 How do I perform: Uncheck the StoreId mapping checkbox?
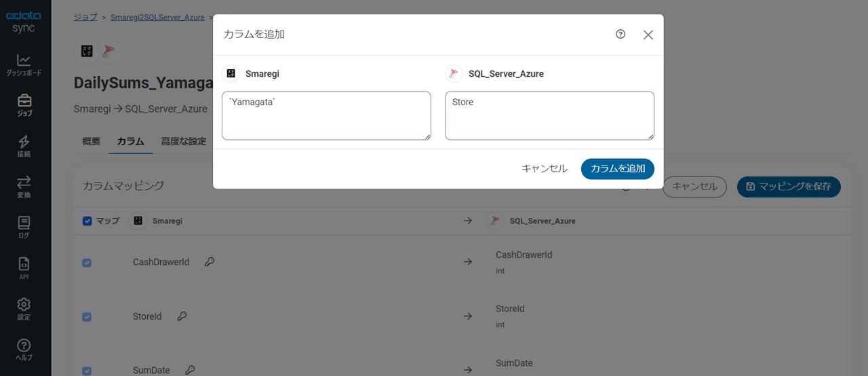[x=87, y=317]
